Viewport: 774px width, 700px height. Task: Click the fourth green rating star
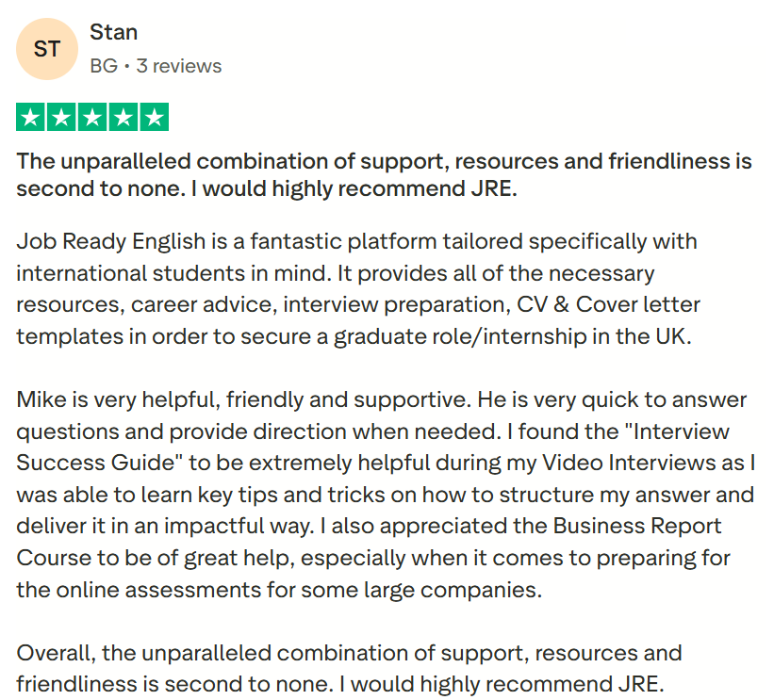tap(123, 117)
